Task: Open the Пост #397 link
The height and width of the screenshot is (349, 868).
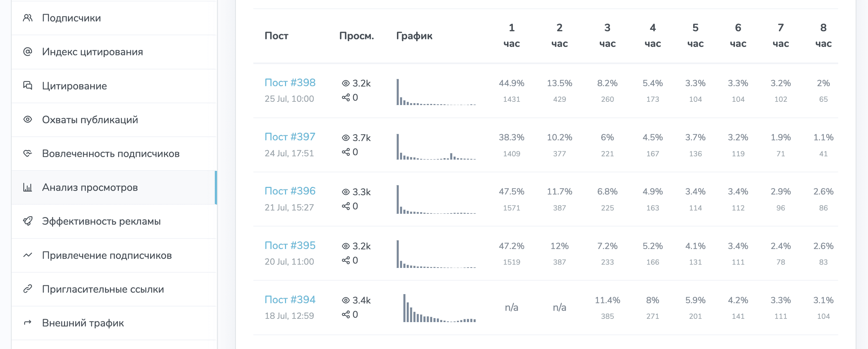Action: 290,137
